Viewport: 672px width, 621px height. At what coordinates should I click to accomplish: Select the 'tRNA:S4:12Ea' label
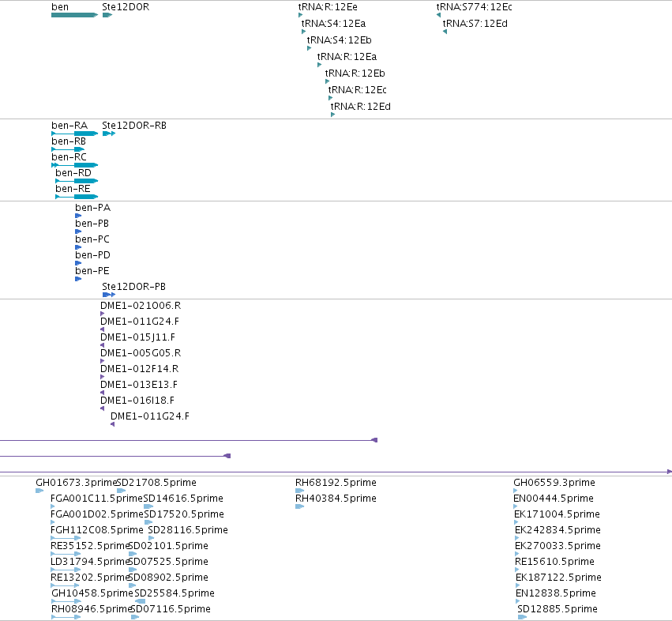point(333,24)
